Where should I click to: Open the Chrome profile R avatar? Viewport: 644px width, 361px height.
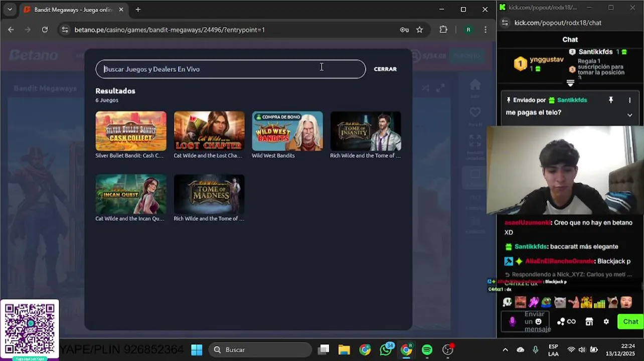pos(468,30)
